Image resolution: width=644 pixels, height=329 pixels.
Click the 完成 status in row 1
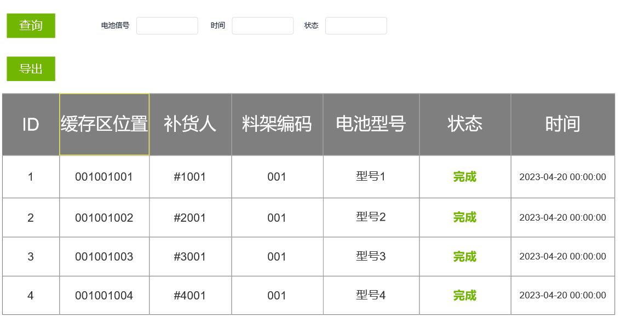tap(465, 177)
